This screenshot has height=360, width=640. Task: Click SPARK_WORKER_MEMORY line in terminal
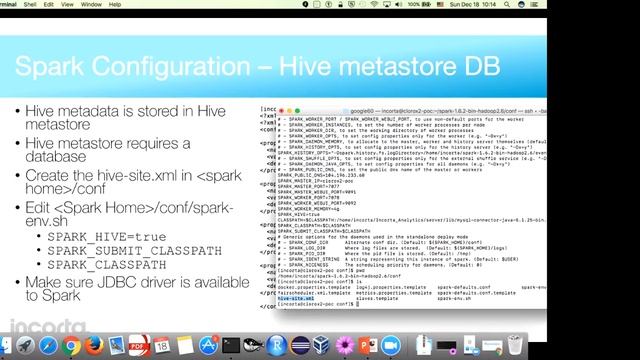(308, 209)
